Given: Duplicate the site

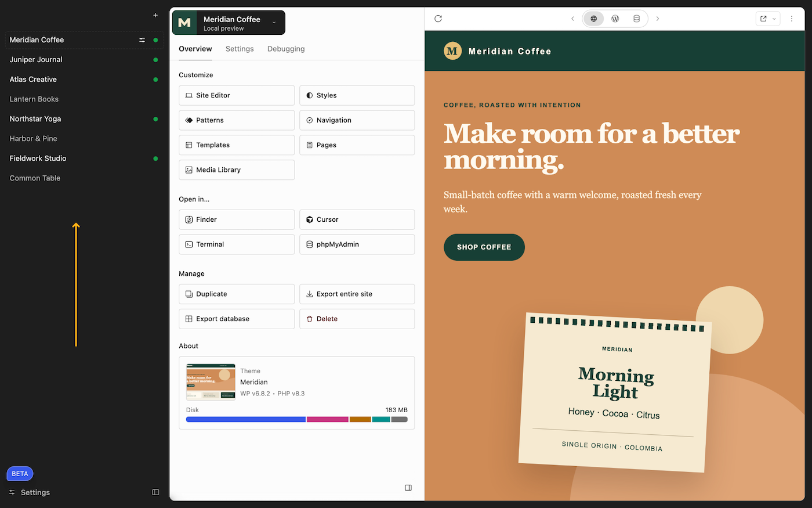Looking at the screenshot, I should click(237, 294).
